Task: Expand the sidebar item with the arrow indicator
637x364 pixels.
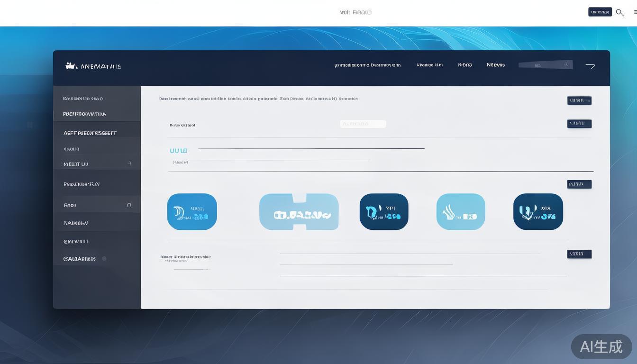Action: pyautogui.click(x=129, y=164)
